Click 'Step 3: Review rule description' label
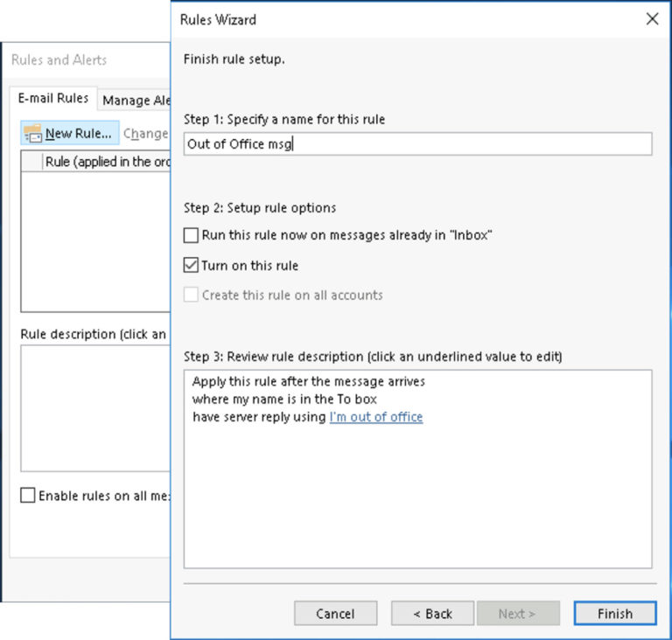Image resolution: width=672 pixels, height=640 pixels. [373, 357]
